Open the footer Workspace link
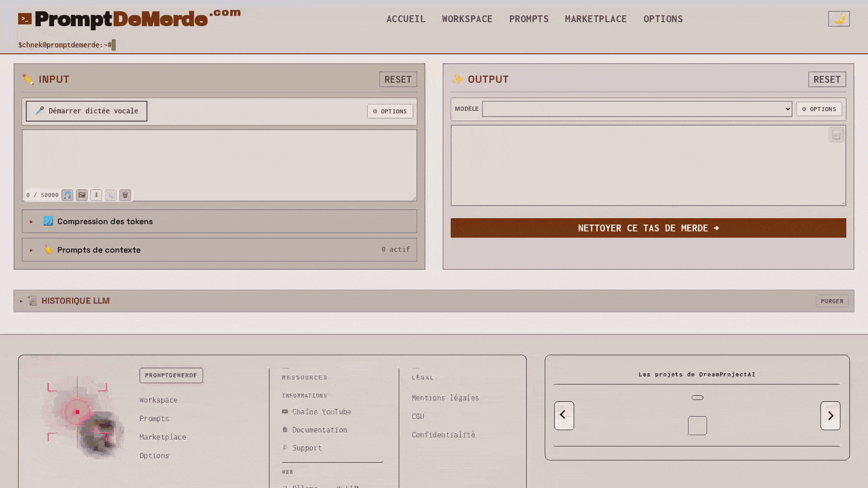The image size is (868, 488). click(158, 400)
